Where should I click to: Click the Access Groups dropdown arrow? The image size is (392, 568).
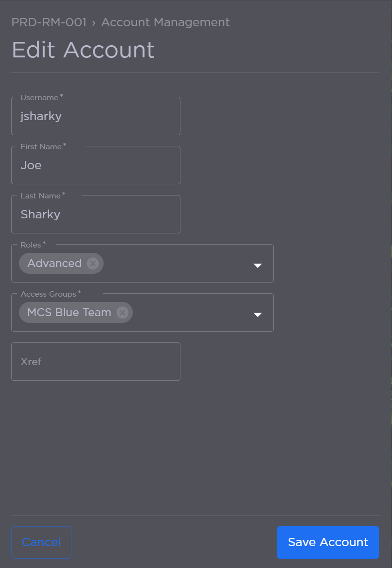(257, 315)
